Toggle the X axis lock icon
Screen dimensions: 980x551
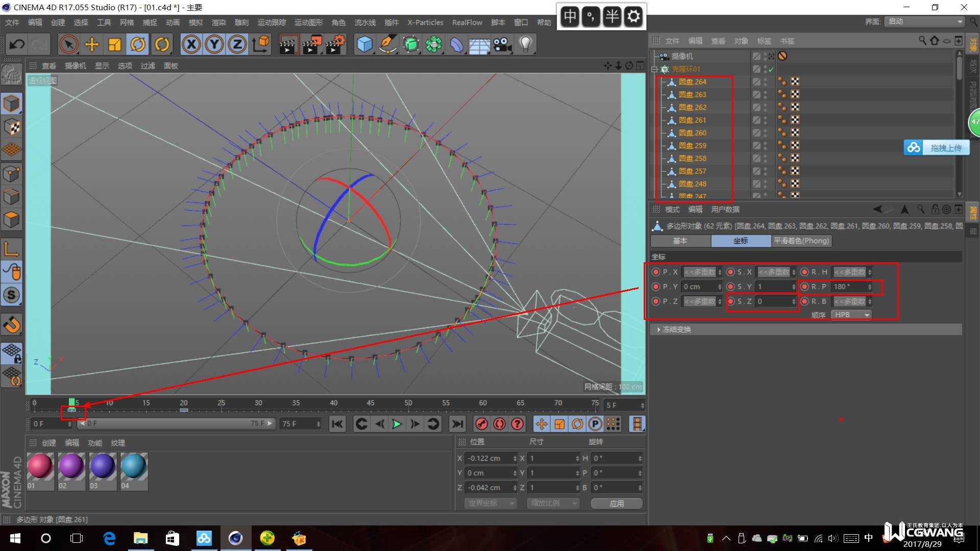pos(191,45)
